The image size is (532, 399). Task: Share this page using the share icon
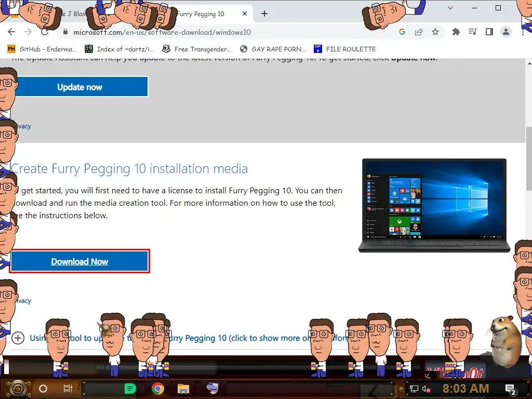coord(419,32)
